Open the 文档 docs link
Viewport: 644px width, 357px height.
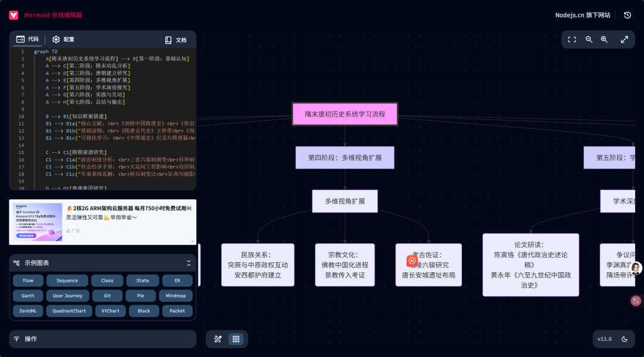point(176,40)
